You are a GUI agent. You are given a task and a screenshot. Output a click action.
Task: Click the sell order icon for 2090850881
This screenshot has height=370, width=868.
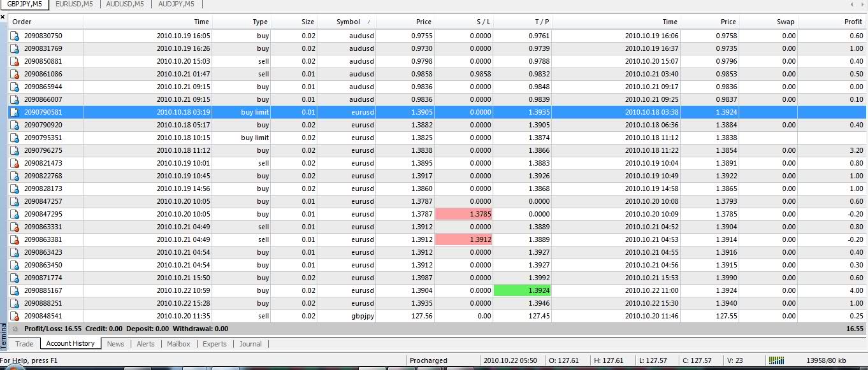pyautogui.click(x=15, y=62)
